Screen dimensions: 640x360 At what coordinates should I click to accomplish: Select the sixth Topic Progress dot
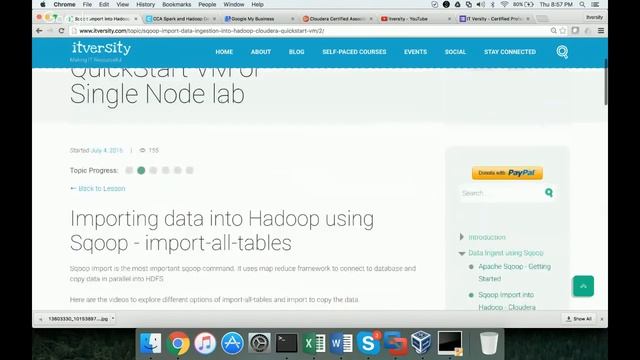(x=189, y=170)
